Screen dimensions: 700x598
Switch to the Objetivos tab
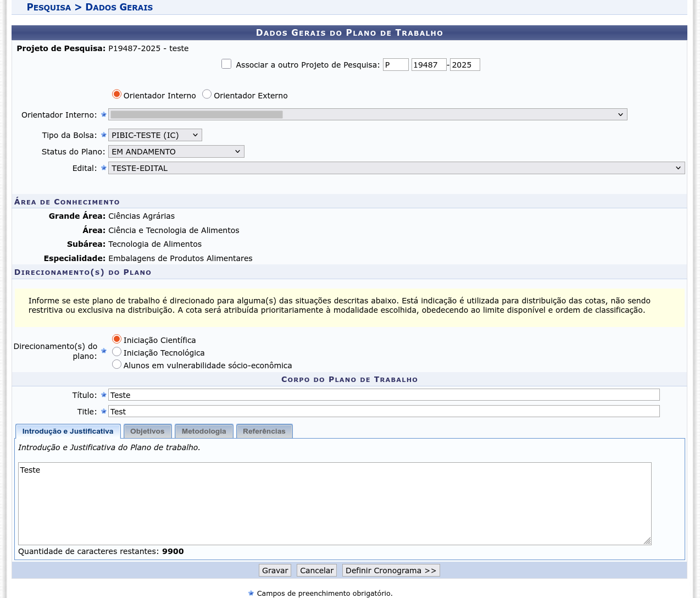147,431
